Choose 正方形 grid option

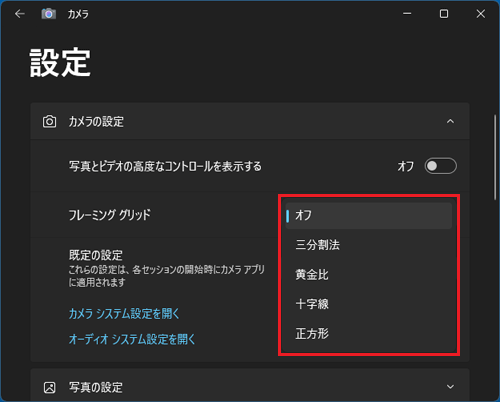click(x=369, y=333)
